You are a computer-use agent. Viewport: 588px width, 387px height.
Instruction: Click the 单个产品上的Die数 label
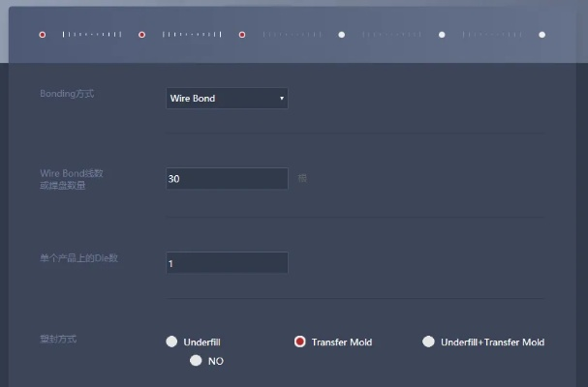[x=78, y=258]
